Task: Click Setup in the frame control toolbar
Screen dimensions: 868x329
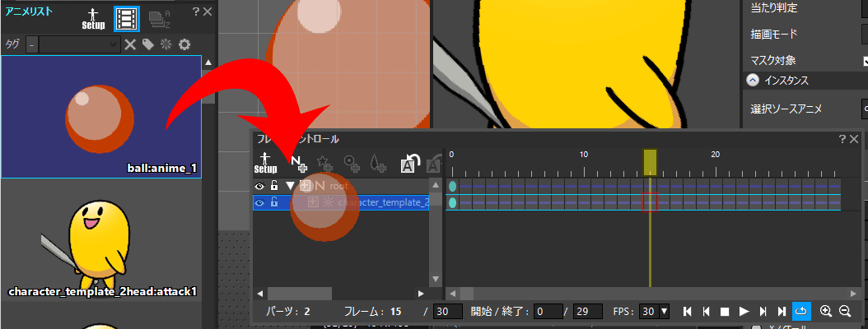Action: point(265,163)
